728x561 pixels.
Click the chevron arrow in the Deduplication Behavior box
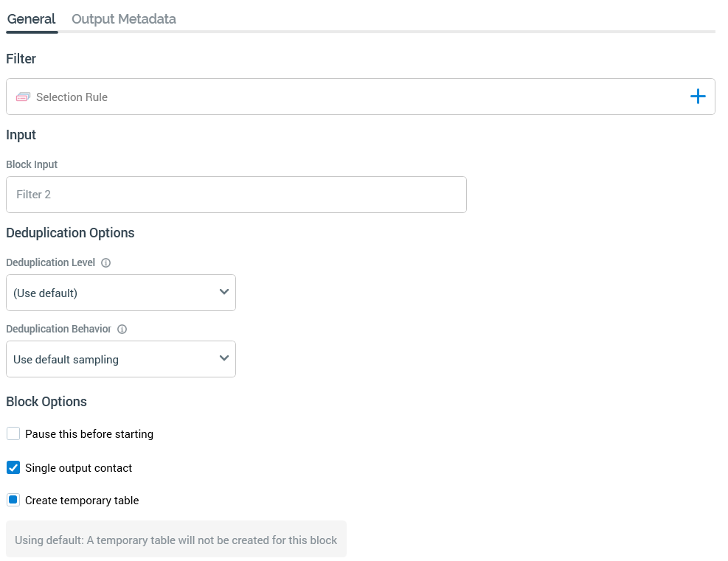(x=224, y=359)
